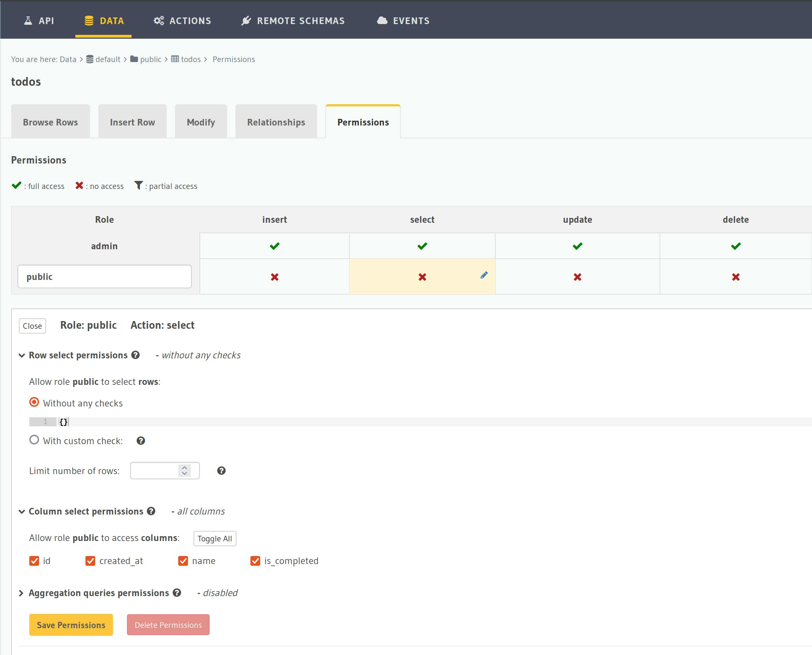This screenshot has height=655, width=812.
Task: Toggle the is_completed column checkbox
Action: 255,561
